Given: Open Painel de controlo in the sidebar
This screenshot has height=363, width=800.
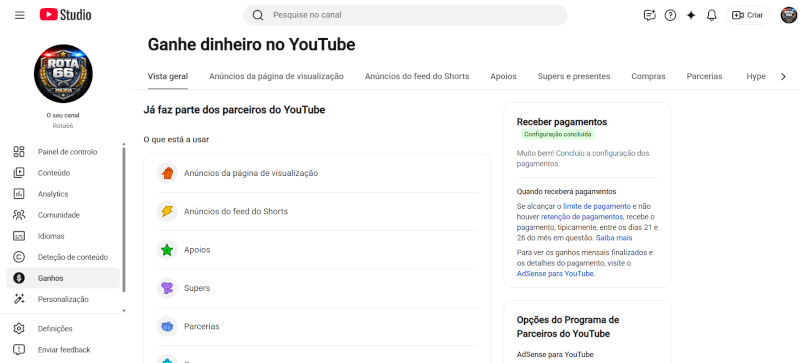Looking at the screenshot, I should click(x=63, y=152).
